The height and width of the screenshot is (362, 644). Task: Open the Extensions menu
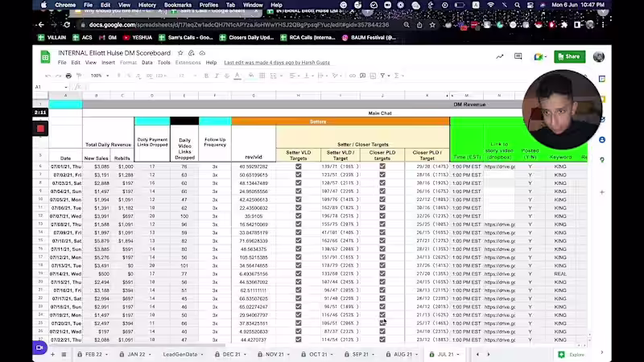[188, 63]
